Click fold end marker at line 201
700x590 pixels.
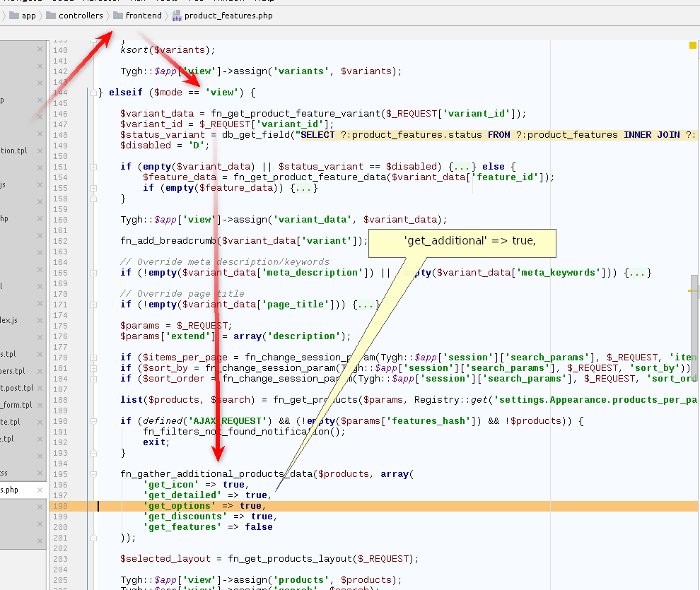pos(94,538)
